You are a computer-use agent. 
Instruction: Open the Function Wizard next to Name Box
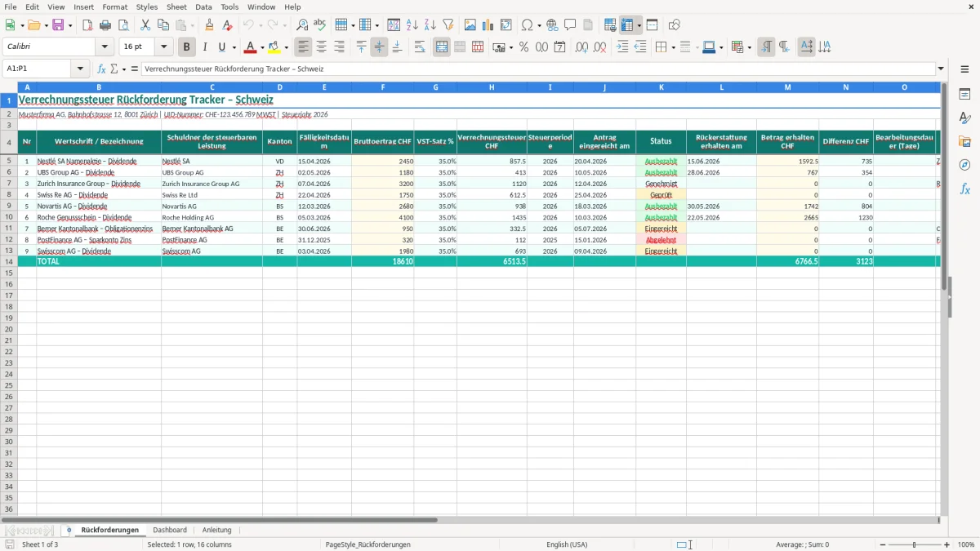(102, 69)
